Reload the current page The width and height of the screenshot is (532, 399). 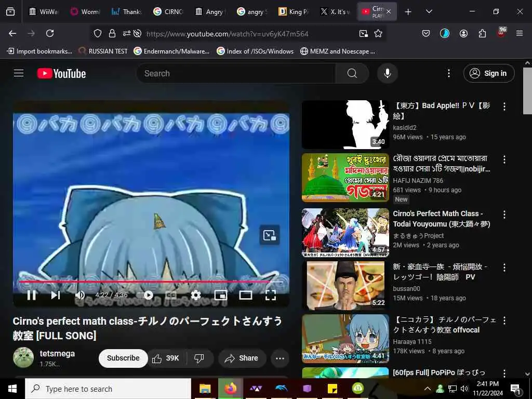click(x=50, y=33)
